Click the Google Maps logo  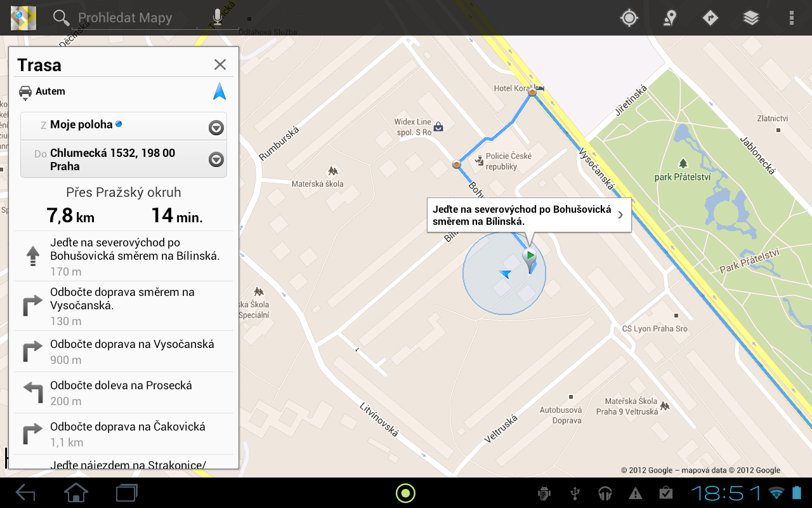[x=23, y=18]
